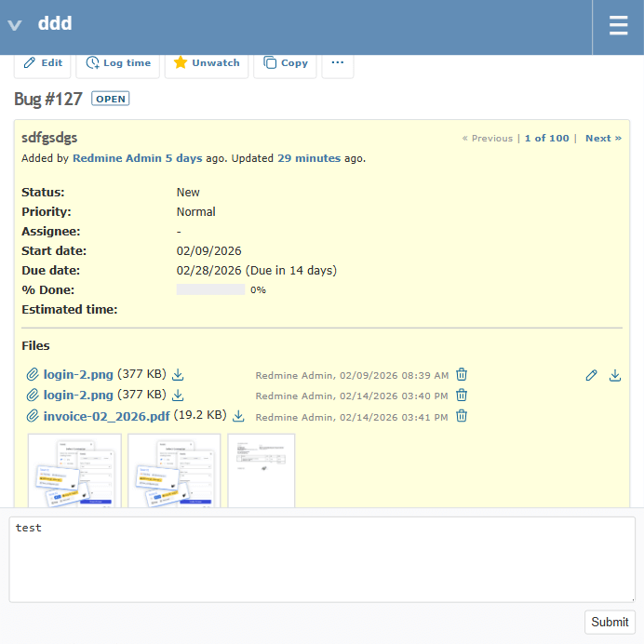Viewport: 644px width, 644px height.
Task: Open invoice-02_2026.pdf file link
Action: (106, 416)
